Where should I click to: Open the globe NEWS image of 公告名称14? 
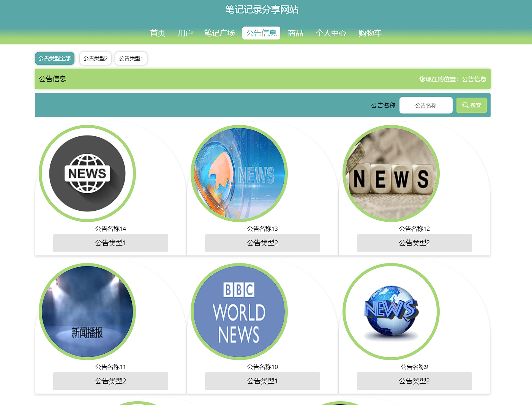[87, 173]
